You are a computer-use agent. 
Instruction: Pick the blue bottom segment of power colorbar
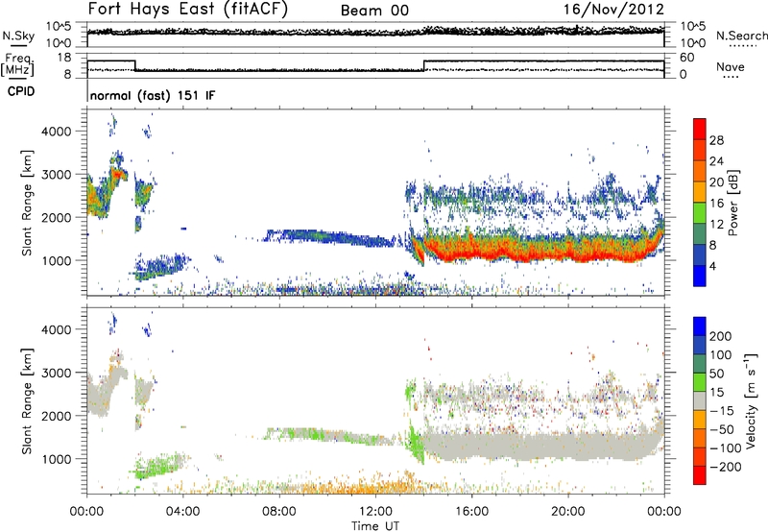pos(700,276)
